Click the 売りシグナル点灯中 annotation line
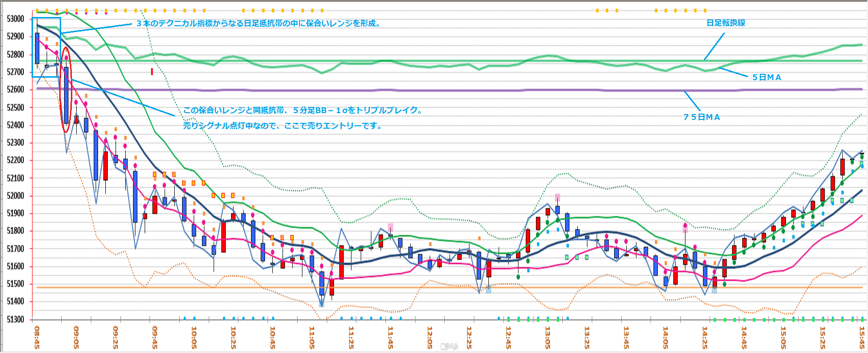Screen dimensions: 868x353 coord(282,126)
